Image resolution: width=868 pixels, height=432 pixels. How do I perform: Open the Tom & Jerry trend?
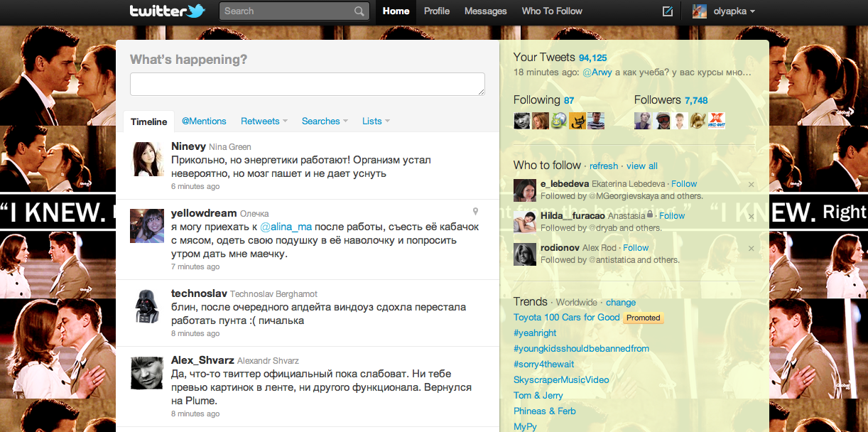(538, 396)
